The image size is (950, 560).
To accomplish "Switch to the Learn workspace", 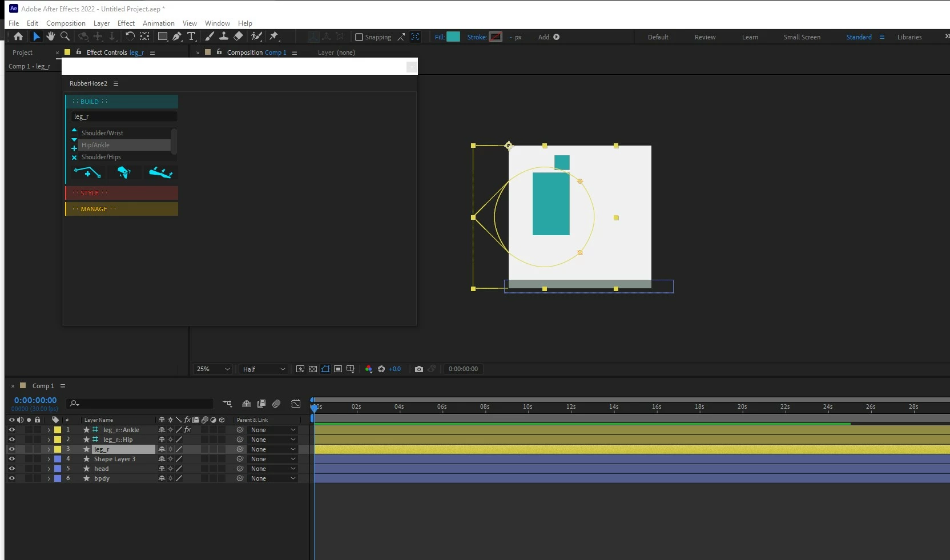I will 750,37.
